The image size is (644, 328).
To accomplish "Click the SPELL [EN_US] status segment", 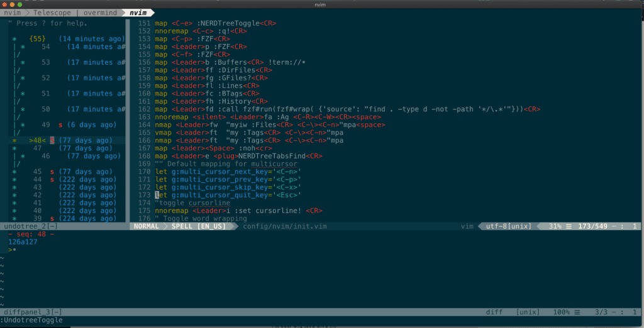I will [x=199, y=226].
